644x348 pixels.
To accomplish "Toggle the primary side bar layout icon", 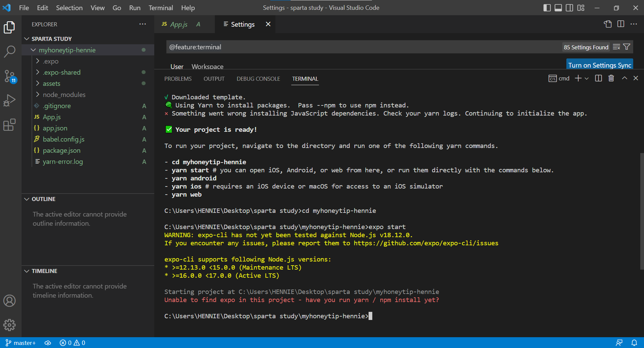I will [x=547, y=8].
